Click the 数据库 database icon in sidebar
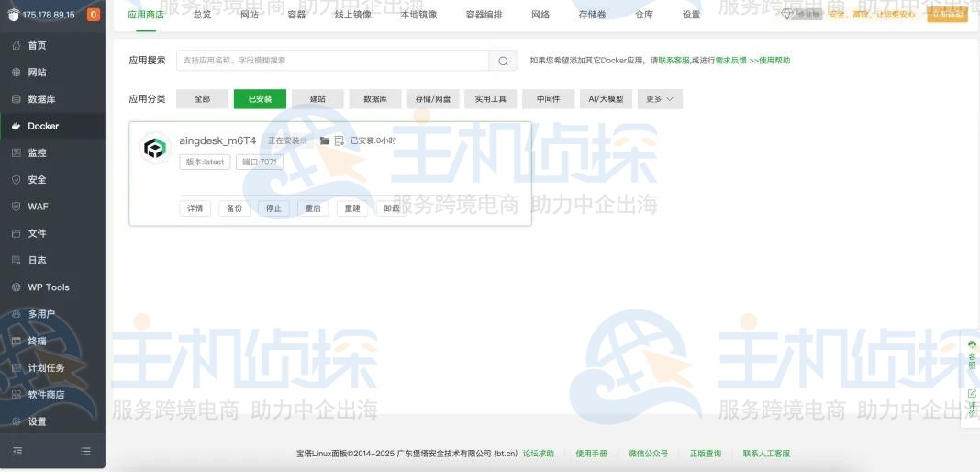The height and width of the screenshot is (472, 980). point(17,99)
